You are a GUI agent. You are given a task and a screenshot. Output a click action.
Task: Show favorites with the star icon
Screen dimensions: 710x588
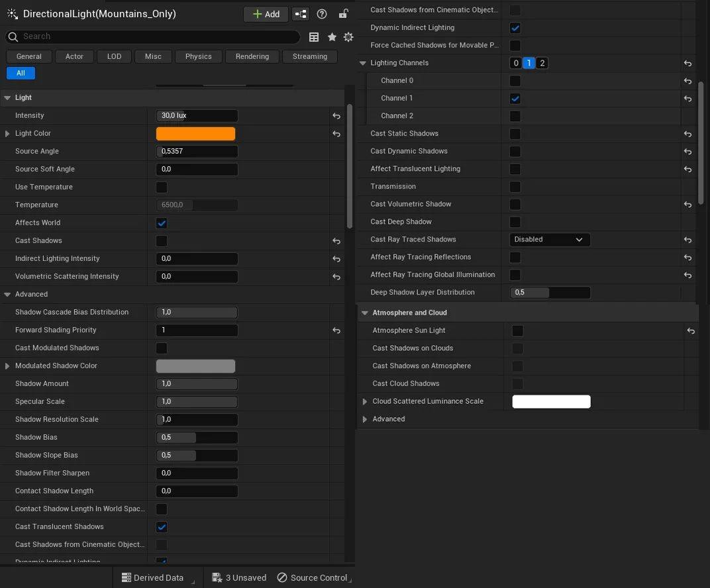pos(332,37)
